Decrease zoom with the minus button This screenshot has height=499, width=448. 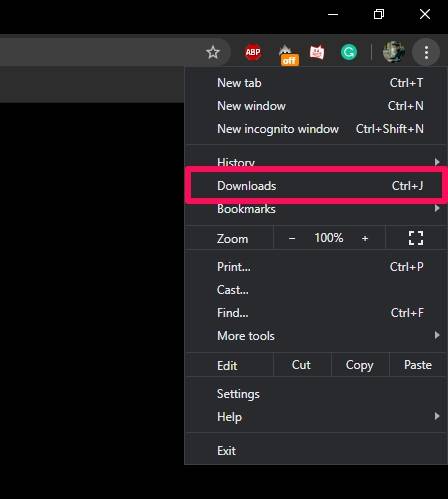292,238
